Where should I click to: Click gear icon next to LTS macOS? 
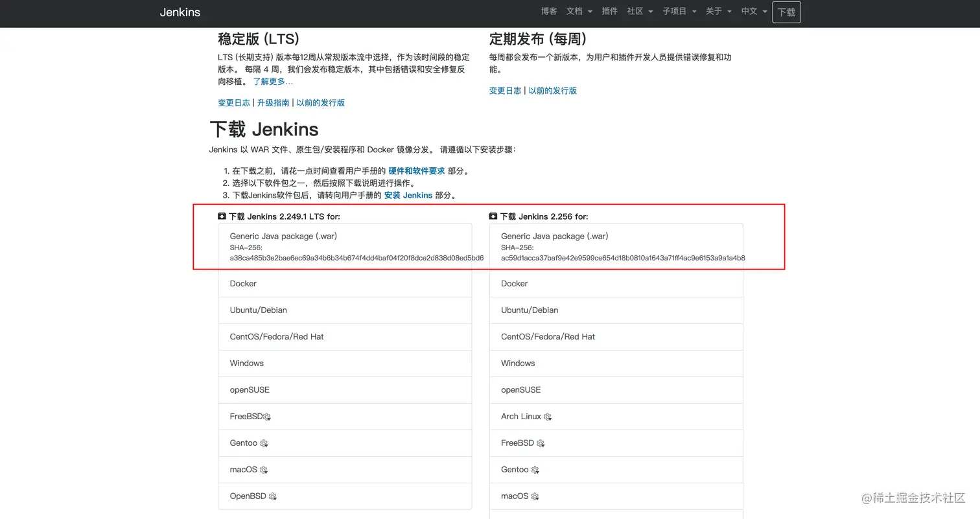pyautogui.click(x=264, y=470)
